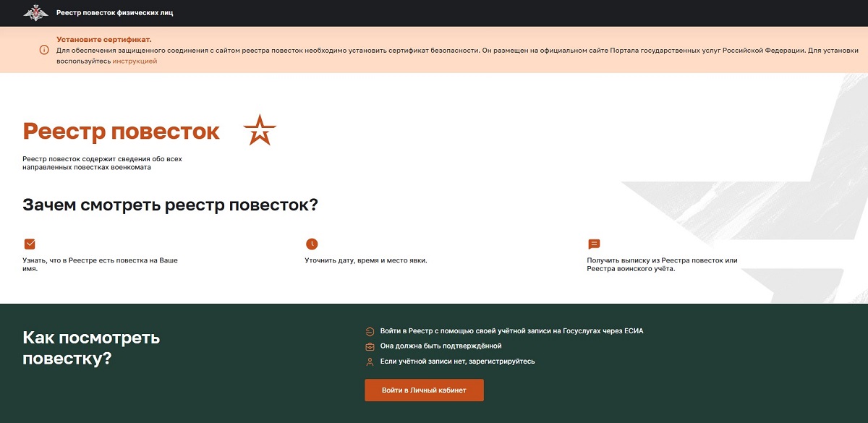Open the 'инструкцией' link
This screenshot has width=868, height=423.
click(x=135, y=61)
